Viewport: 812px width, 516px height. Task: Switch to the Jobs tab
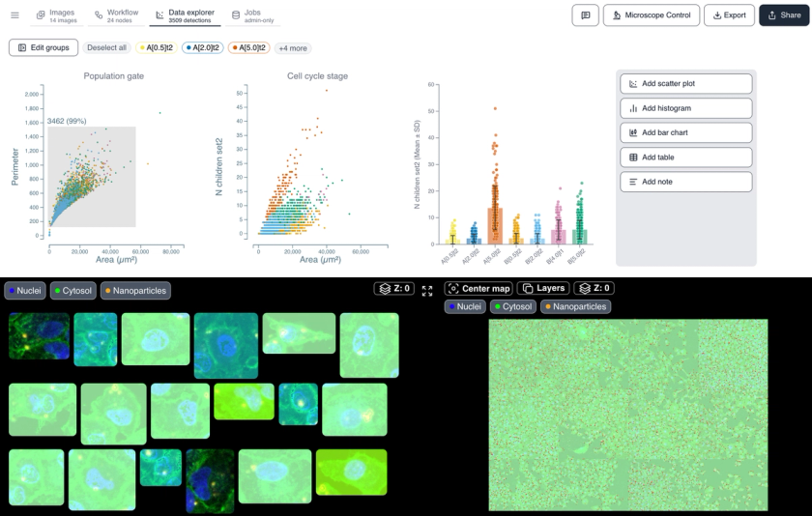pyautogui.click(x=253, y=16)
